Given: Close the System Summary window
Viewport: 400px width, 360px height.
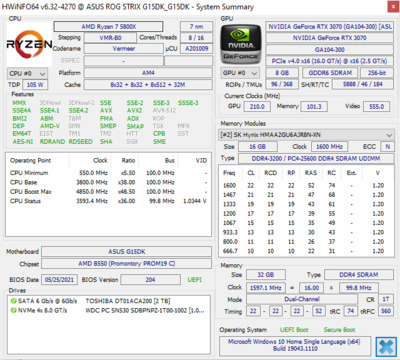Looking at the screenshot, I should 392,7.
